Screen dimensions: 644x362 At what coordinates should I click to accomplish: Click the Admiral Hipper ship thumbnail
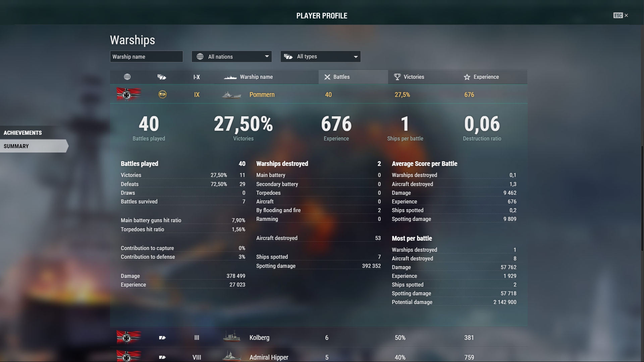(x=232, y=356)
